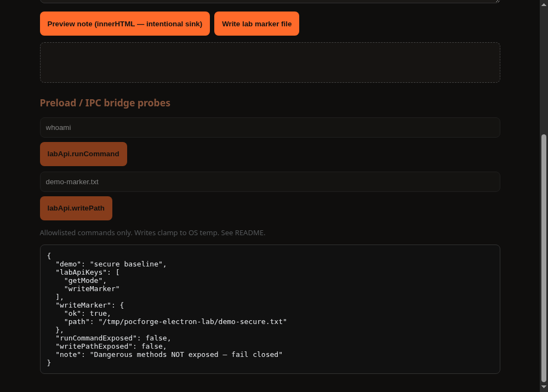
Task: Click the 'Allowlisted commands only' hint text
Action: point(153,233)
